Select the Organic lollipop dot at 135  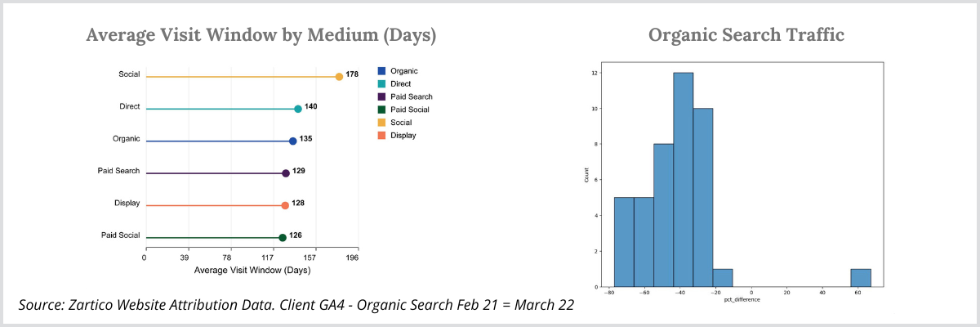tap(293, 141)
